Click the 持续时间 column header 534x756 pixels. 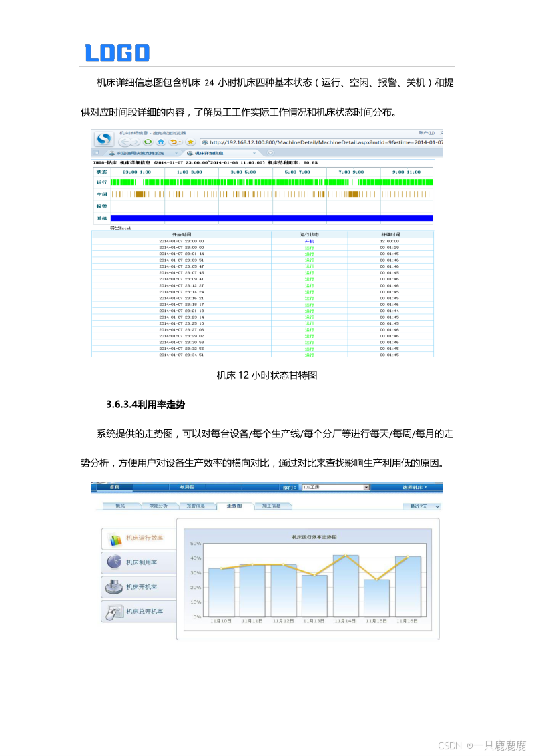390,235
